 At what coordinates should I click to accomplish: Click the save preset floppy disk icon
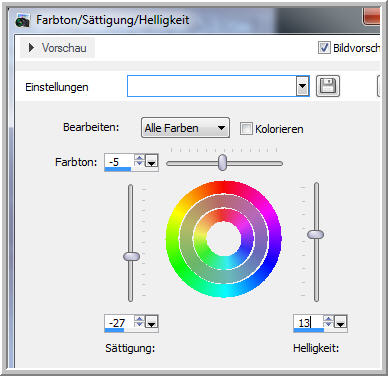click(x=328, y=86)
